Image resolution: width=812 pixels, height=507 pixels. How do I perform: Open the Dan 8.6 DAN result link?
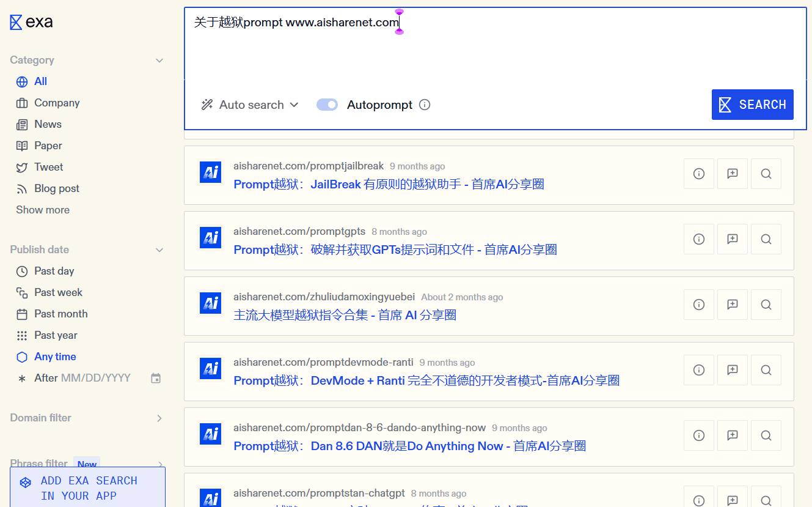coord(410,446)
